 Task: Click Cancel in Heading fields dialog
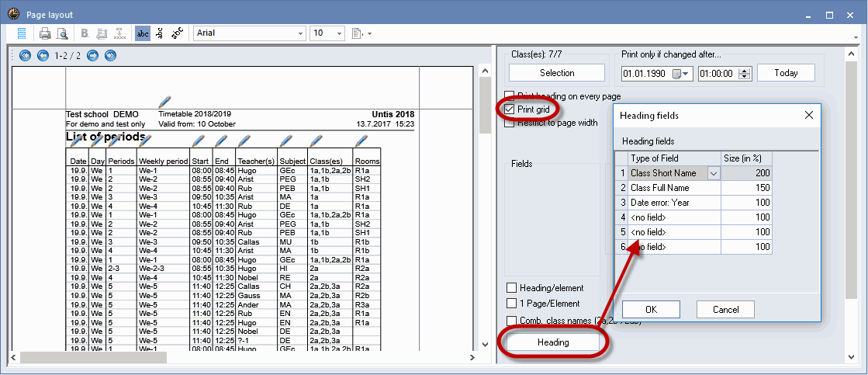(x=726, y=310)
